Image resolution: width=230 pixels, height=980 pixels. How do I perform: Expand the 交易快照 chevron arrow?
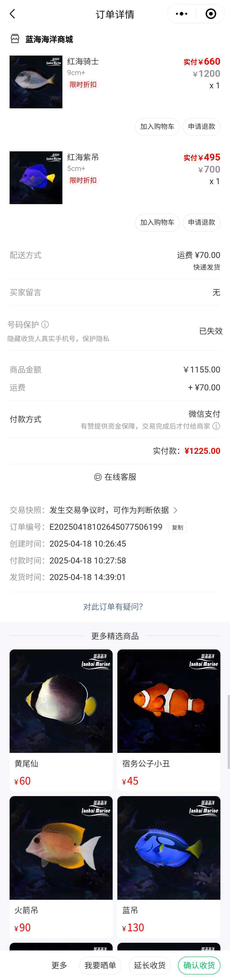click(175, 510)
